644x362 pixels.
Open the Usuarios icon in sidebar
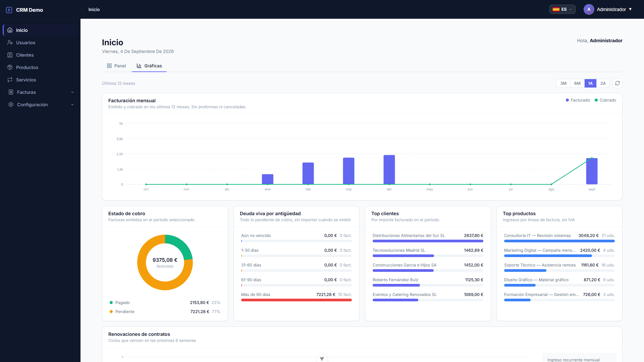pyautogui.click(x=10, y=43)
